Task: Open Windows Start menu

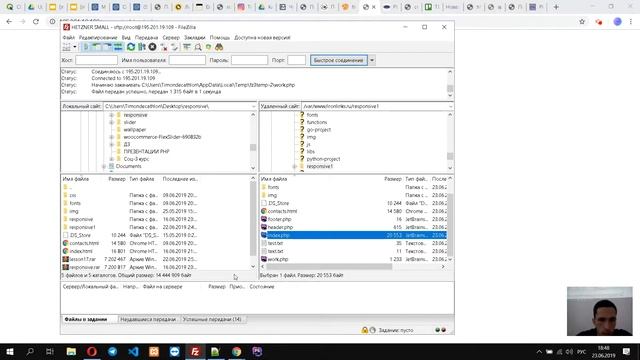Action: (10, 351)
